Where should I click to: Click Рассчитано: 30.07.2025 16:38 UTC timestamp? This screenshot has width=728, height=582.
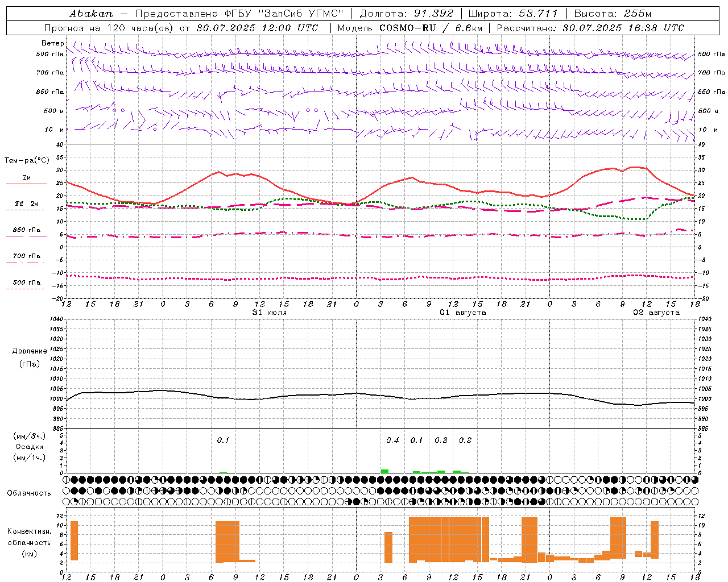tap(590, 28)
